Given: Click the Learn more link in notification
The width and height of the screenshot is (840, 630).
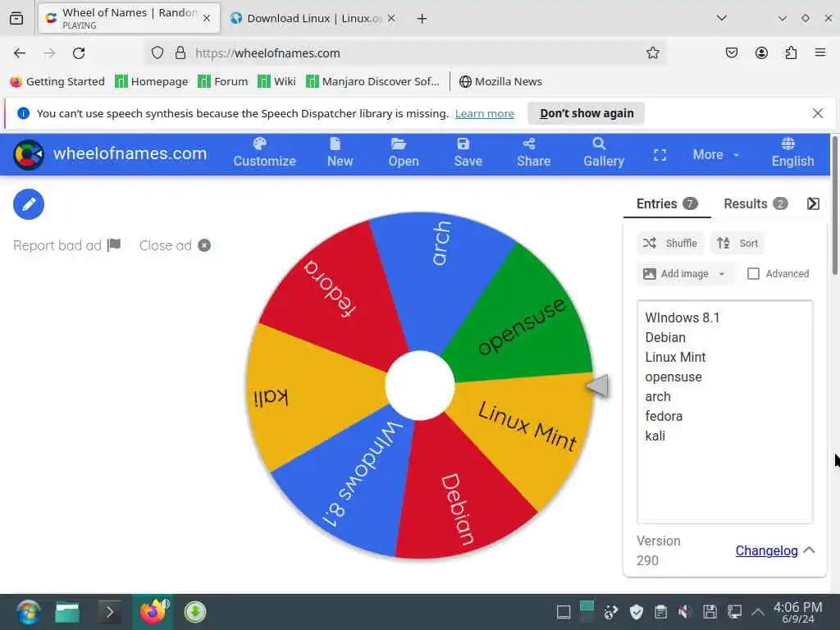Looking at the screenshot, I should tap(484, 113).
